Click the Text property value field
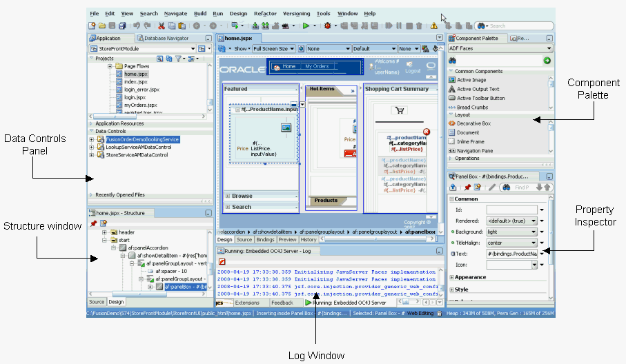Viewport: 626px width, 364px height. [x=512, y=254]
